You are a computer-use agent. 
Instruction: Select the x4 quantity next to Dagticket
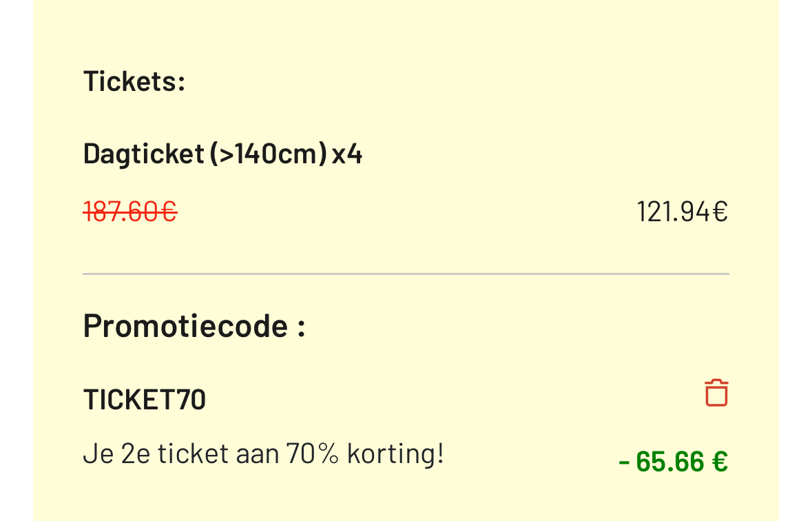pos(345,153)
